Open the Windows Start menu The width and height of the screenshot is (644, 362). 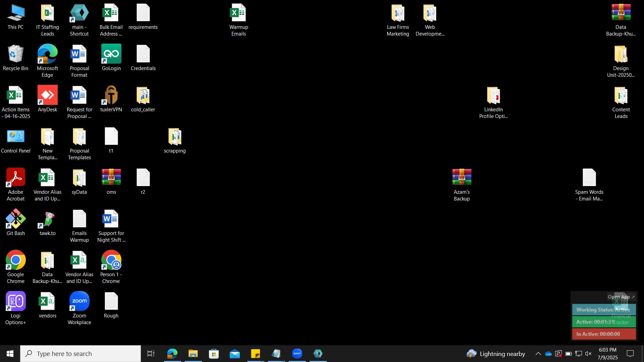coord(10,354)
